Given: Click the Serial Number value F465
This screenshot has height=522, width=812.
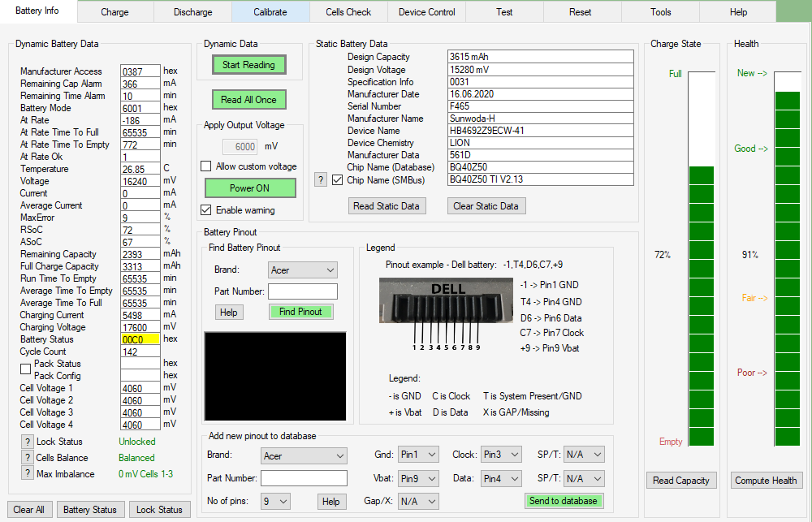Looking at the screenshot, I should click(540, 106).
